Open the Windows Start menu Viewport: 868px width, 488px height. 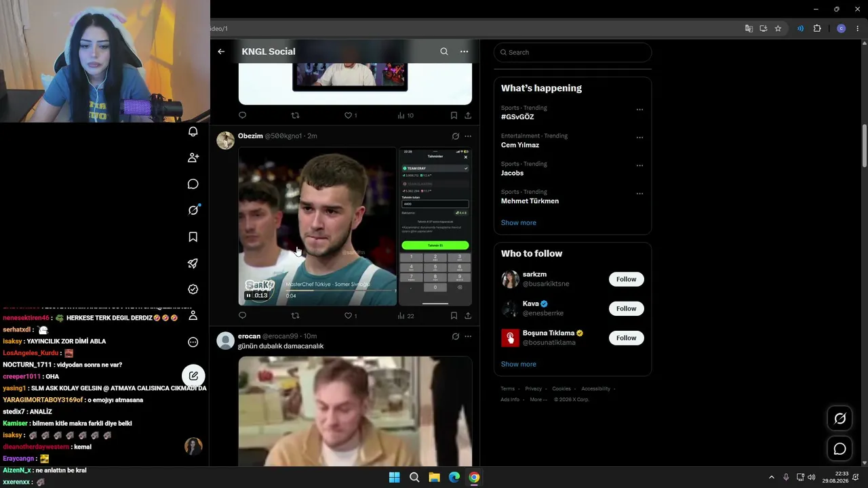[394, 477]
